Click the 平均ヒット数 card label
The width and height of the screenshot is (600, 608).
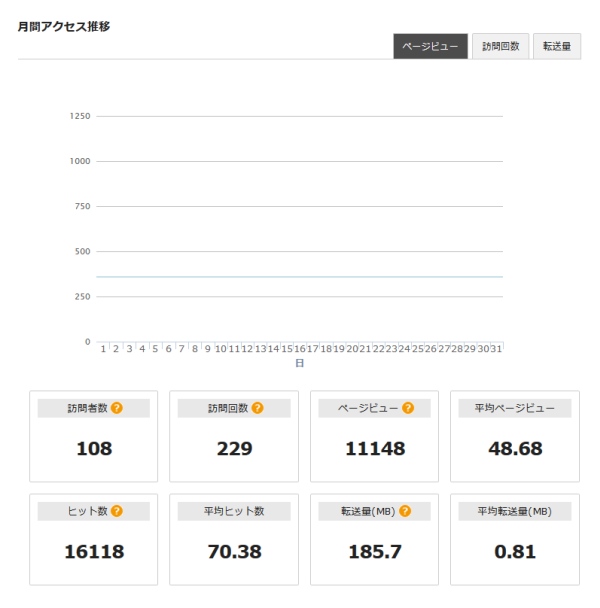[234, 511]
